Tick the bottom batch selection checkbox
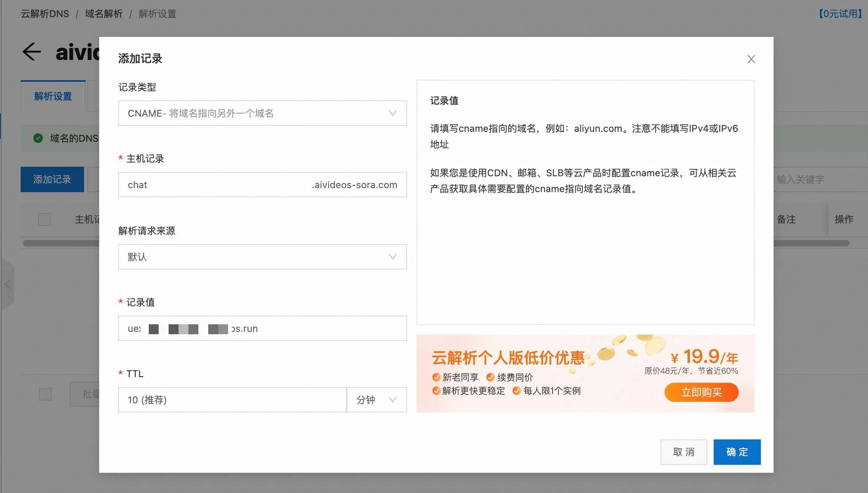Screen dimensions: 868x493 point(45,394)
